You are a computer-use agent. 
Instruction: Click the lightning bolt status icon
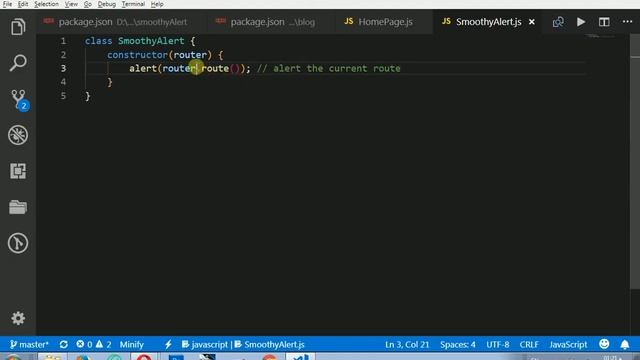pos(168,344)
